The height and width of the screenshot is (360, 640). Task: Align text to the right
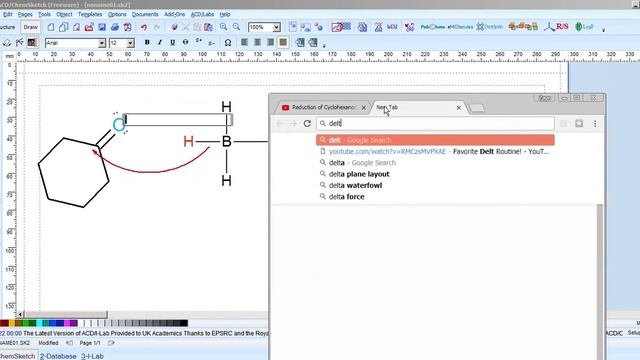click(x=270, y=42)
